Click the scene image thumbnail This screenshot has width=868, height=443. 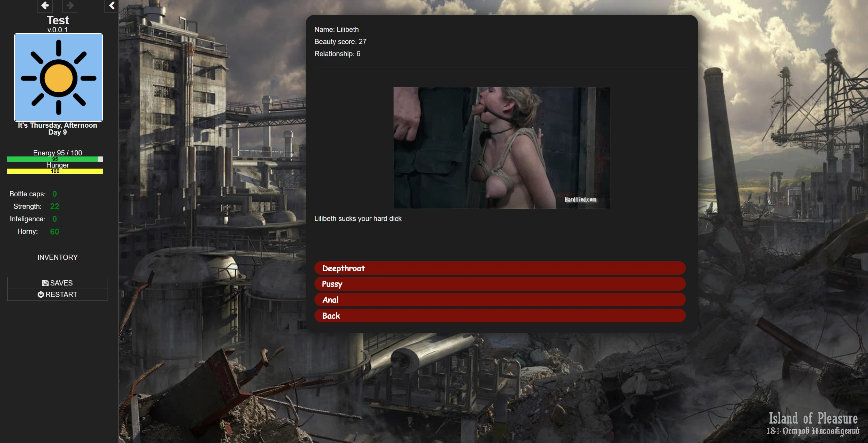[x=502, y=148]
